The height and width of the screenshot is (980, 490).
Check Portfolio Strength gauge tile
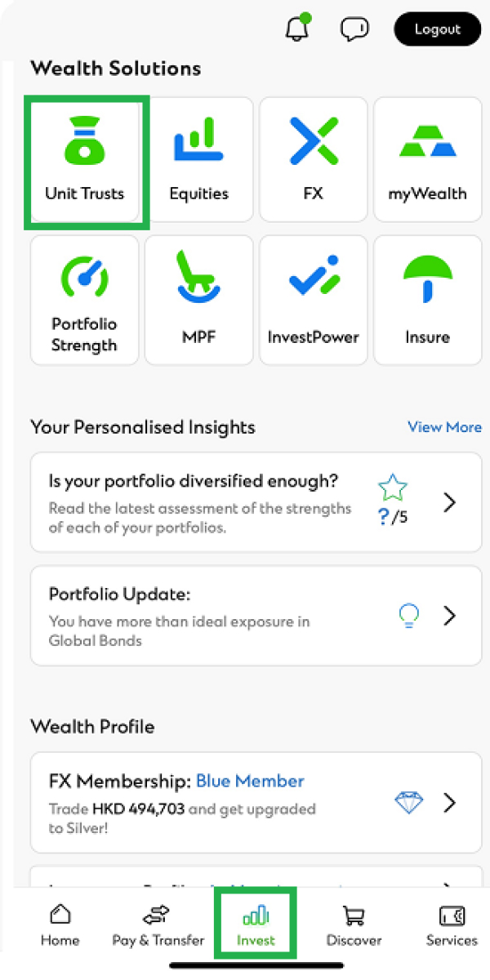coord(84,301)
